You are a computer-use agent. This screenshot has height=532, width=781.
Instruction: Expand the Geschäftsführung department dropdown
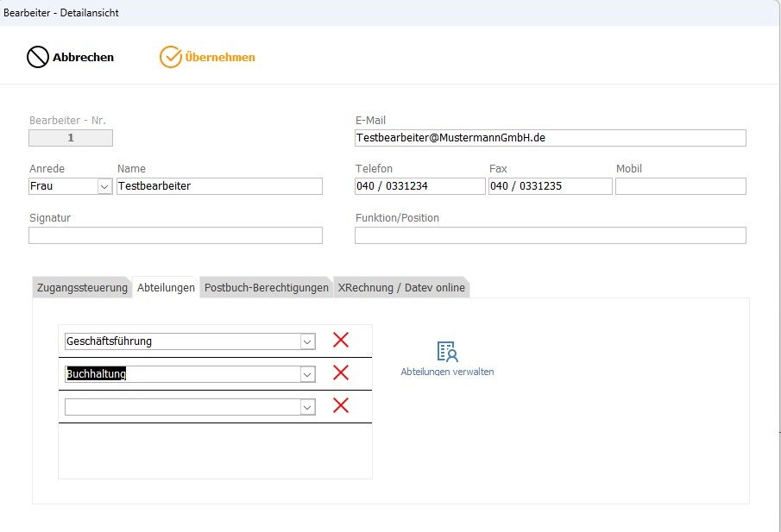[x=308, y=342]
